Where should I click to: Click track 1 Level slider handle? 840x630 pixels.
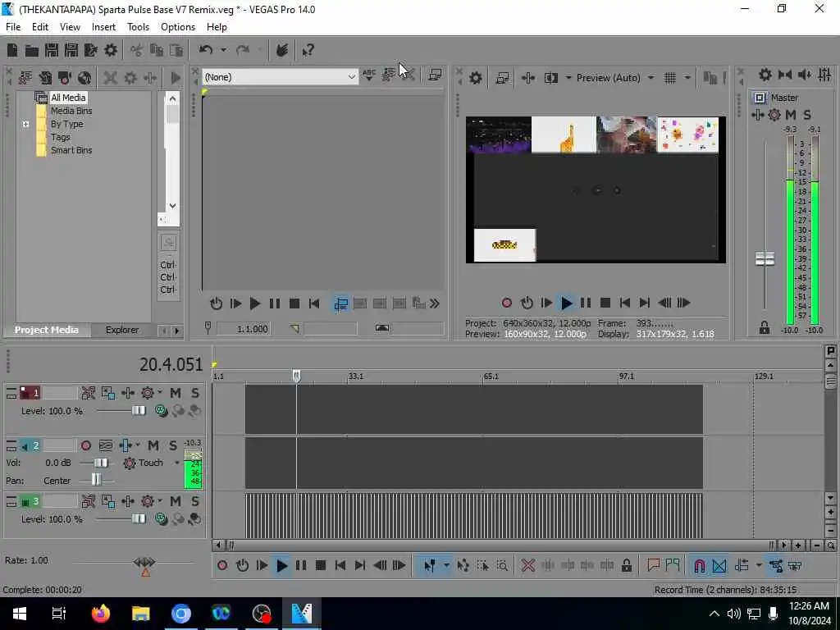pos(138,411)
